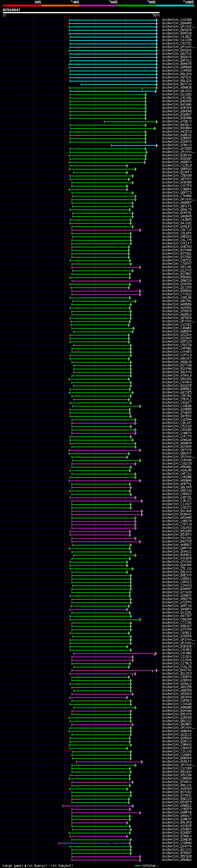Select the label UniRef100_C1QEQ6
Screen dimensions: 197x868
click(177, 406)
